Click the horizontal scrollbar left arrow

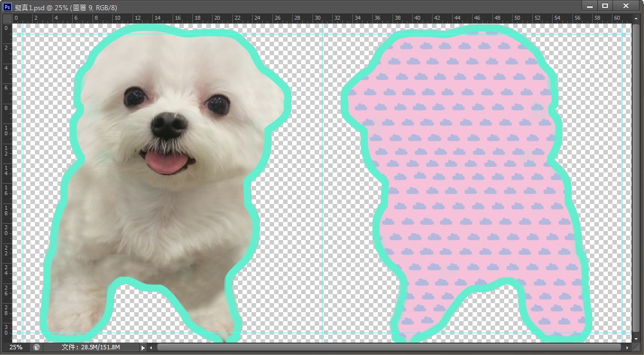(151, 348)
